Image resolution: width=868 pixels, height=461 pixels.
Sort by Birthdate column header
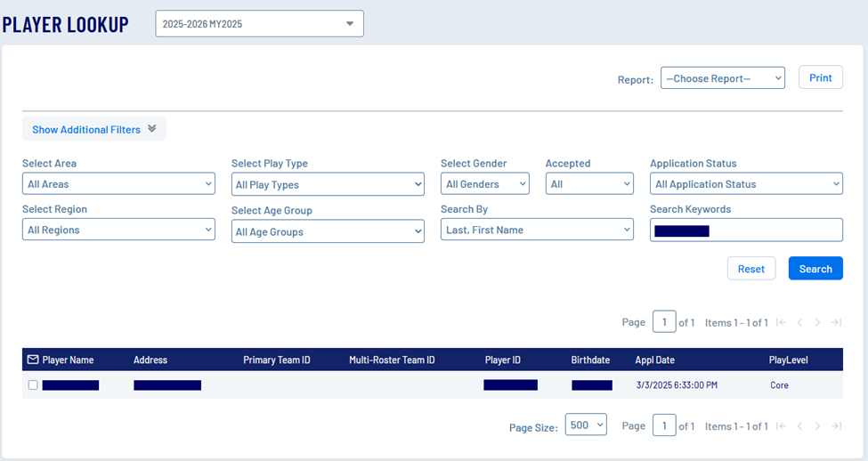pos(590,360)
